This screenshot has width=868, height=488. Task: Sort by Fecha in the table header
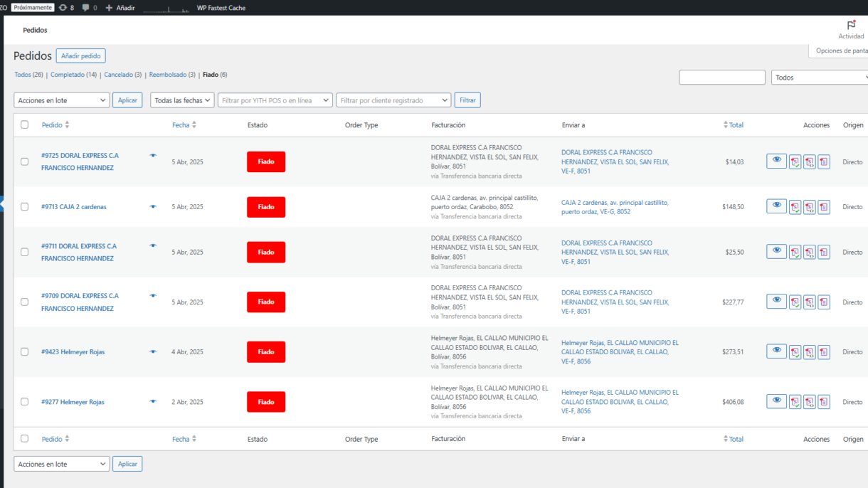184,124
